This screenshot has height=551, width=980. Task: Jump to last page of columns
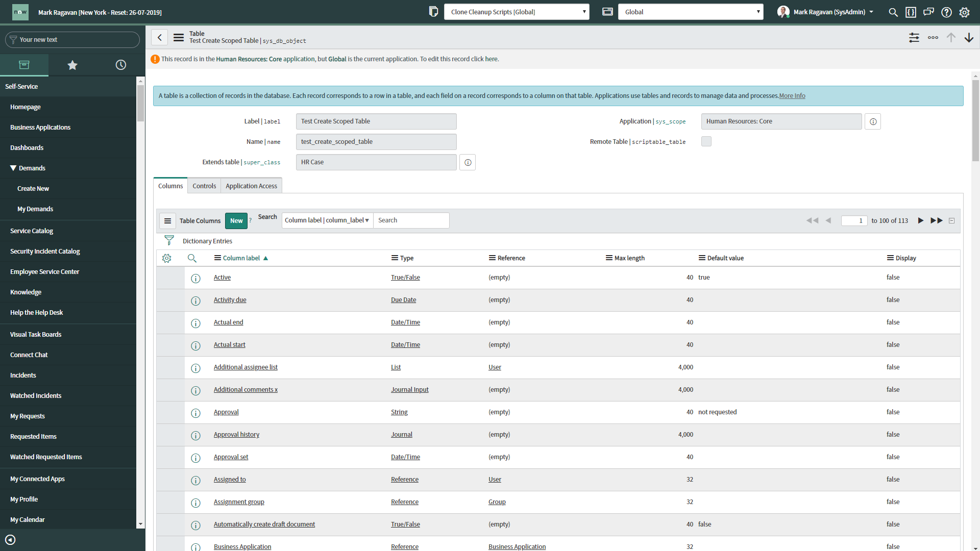point(937,221)
